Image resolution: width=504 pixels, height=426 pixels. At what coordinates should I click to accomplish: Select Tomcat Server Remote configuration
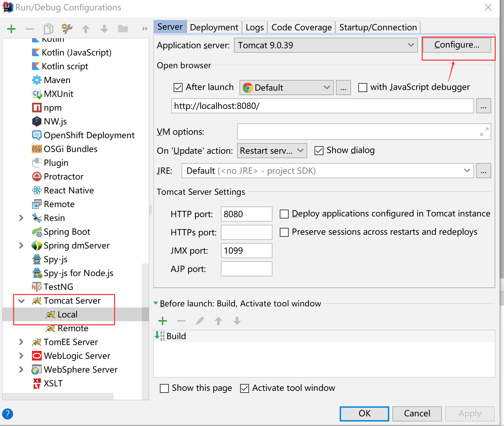pos(67,328)
